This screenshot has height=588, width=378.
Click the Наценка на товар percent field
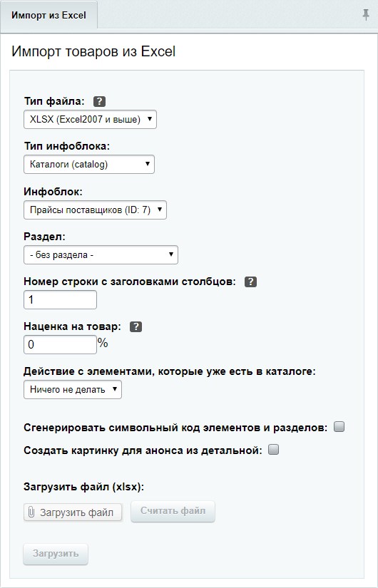(60, 345)
